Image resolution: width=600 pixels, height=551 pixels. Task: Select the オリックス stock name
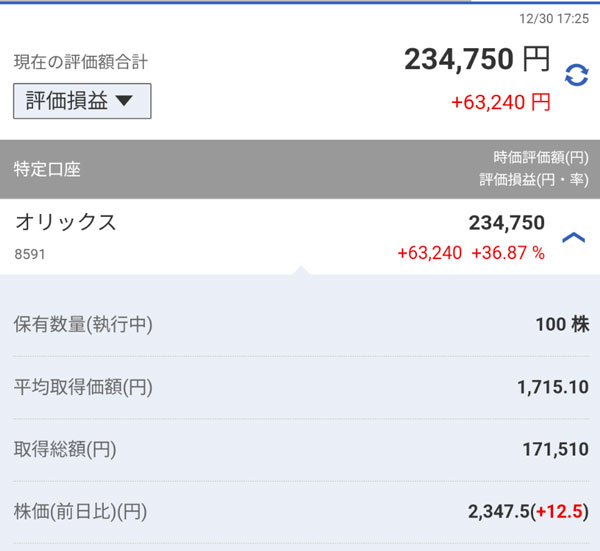(x=65, y=223)
